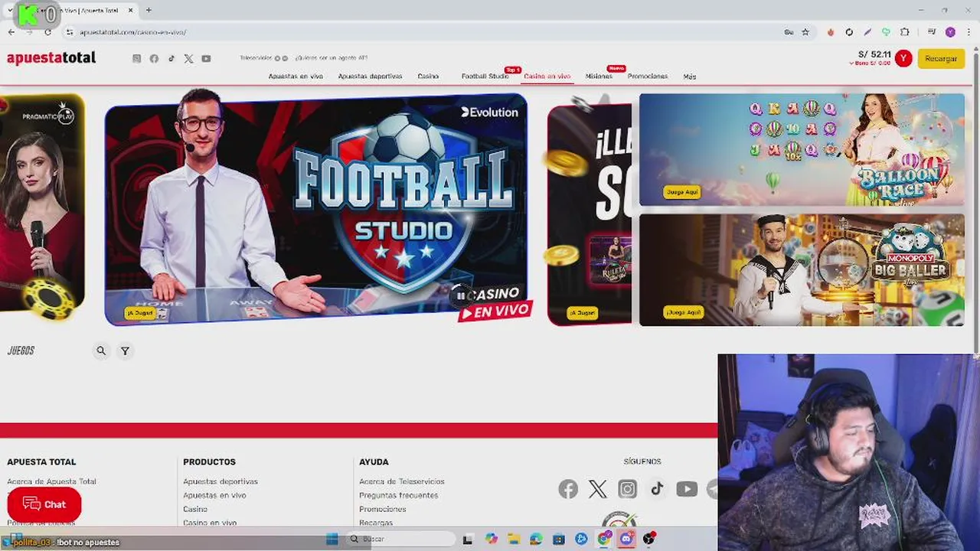
Task: Open the YouTube icon in header
Action: click(206, 59)
